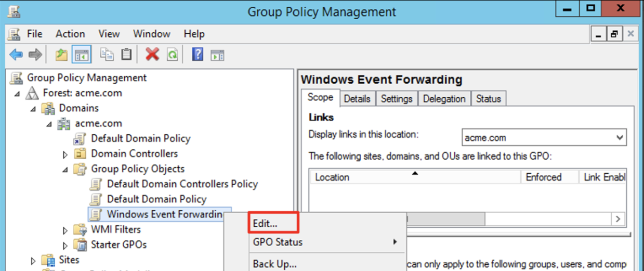Collapse the acme.com domain node
The height and width of the screenshot is (271, 644).
(x=49, y=124)
